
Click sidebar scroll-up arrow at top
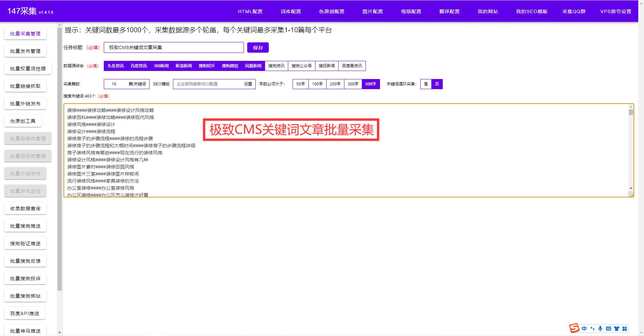coord(59,25)
